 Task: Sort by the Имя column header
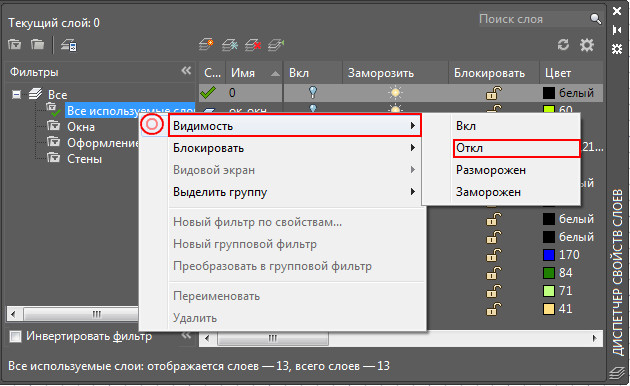[254, 73]
